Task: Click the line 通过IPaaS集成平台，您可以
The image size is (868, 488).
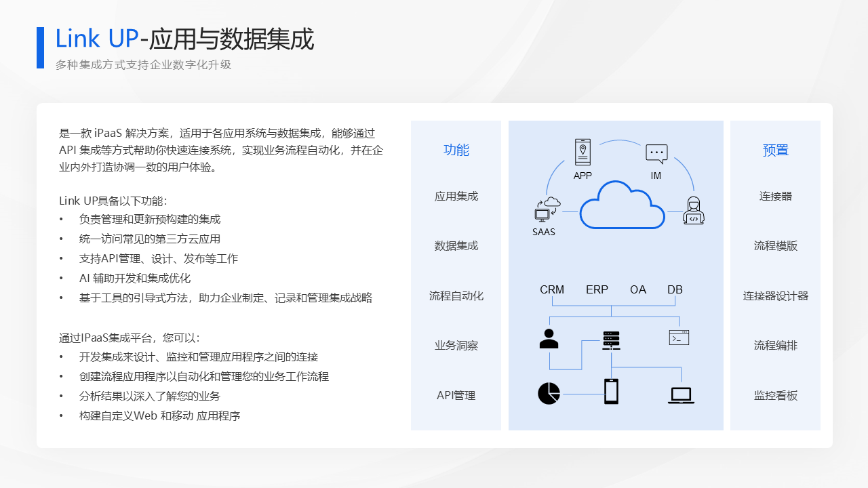Action: pyautogui.click(x=130, y=338)
